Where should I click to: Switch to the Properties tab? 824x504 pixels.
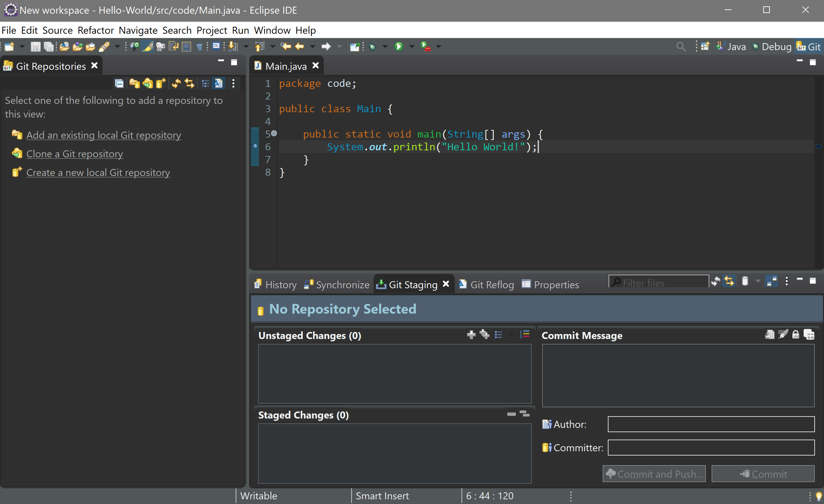tap(550, 285)
